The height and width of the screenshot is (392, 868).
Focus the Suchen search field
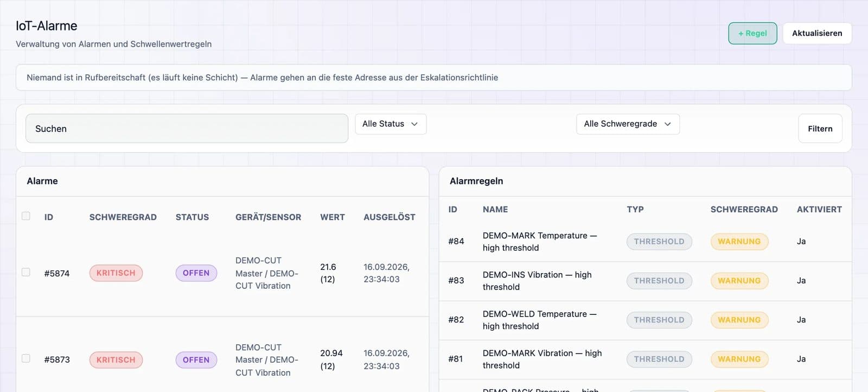(x=187, y=129)
